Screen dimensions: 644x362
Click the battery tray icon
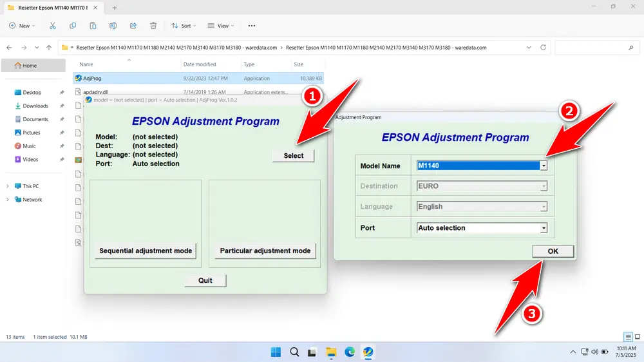(605, 352)
